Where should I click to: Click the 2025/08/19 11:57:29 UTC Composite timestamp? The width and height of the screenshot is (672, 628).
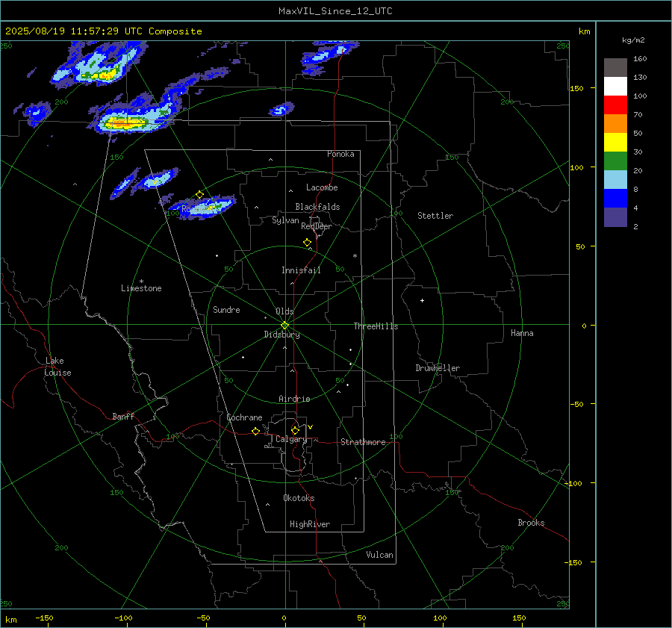click(103, 31)
